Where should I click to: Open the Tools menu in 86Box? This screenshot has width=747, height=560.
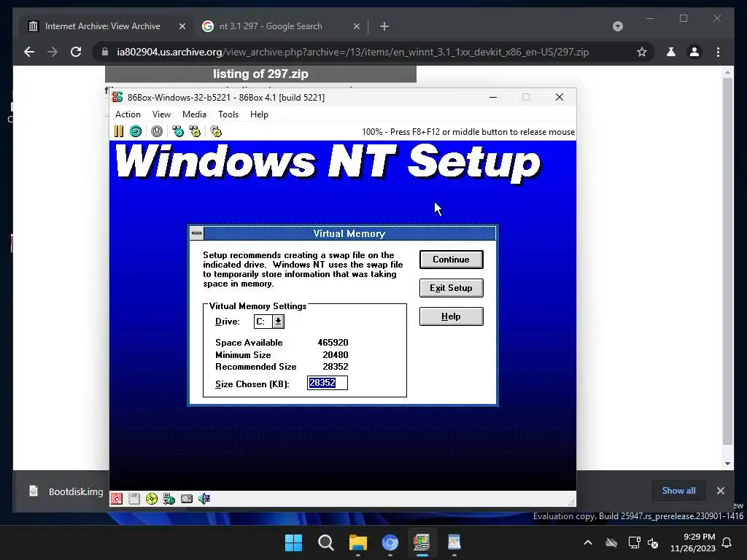pos(228,114)
